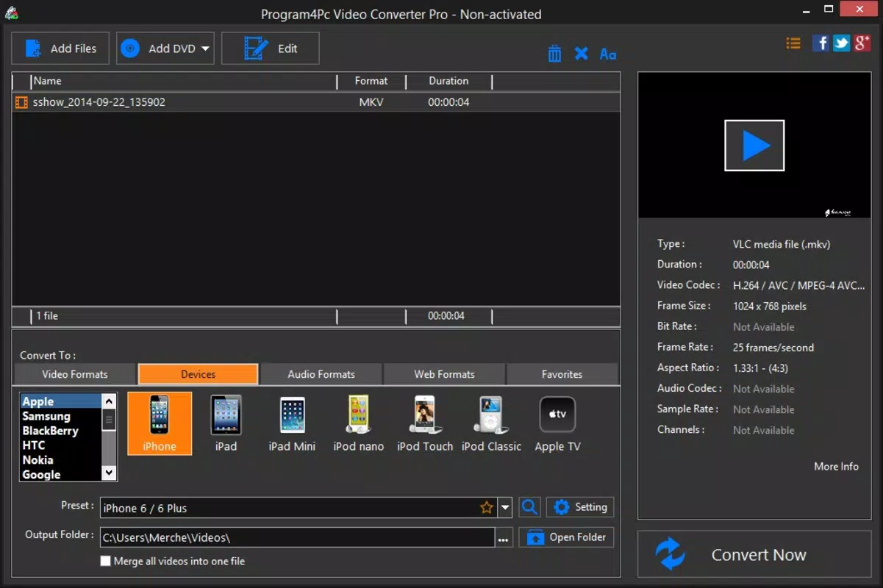Choose the iPod Touch device icon
Image resolution: width=883 pixels, height=588 pixels.
coord(425,423)
